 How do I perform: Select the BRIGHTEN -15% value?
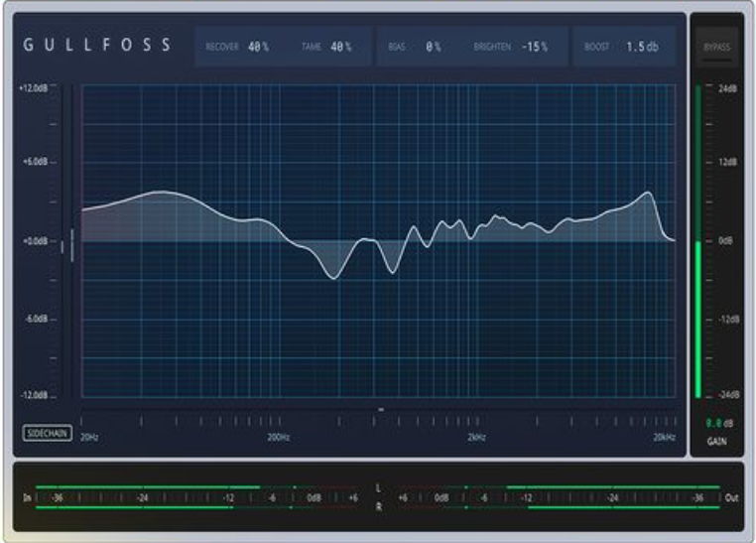point(511,47)
